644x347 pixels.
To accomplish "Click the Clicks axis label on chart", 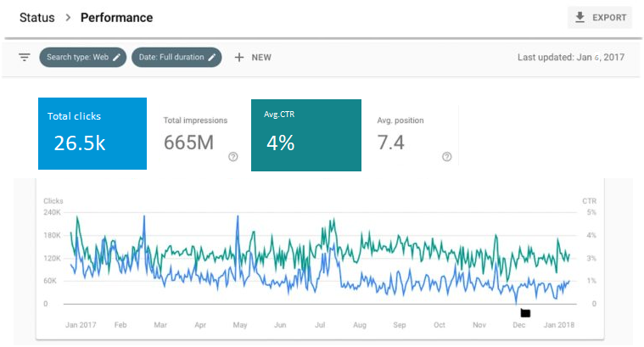I will (x=53, y=201).
